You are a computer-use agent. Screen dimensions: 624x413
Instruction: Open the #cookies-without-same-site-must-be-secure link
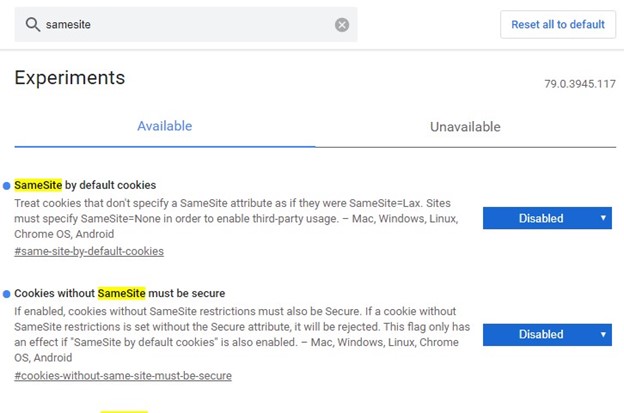(123, 376)
